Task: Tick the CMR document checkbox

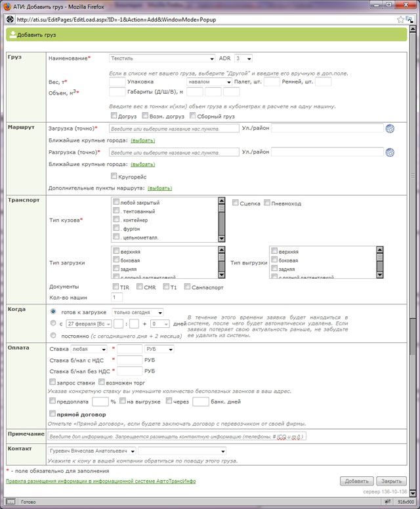Action: 140,286
